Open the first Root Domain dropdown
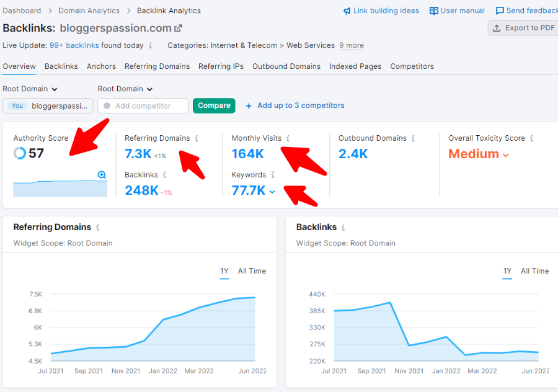Viewport: 558px width, 392px height. click(x=30, y=89)
